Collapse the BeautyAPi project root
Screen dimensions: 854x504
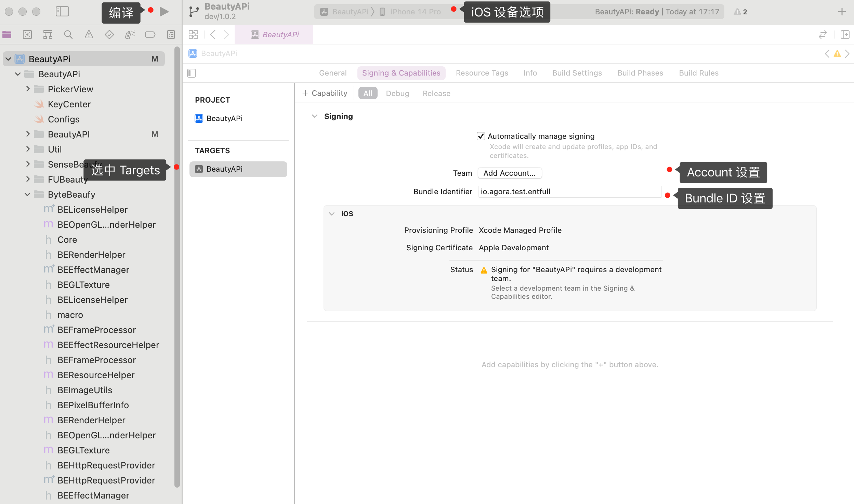(8, 59)
